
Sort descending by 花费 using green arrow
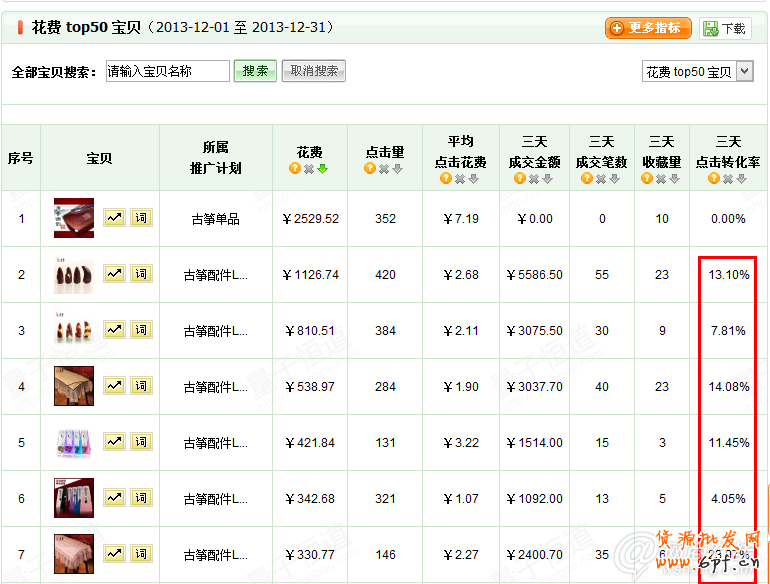(x=323, y=169)
